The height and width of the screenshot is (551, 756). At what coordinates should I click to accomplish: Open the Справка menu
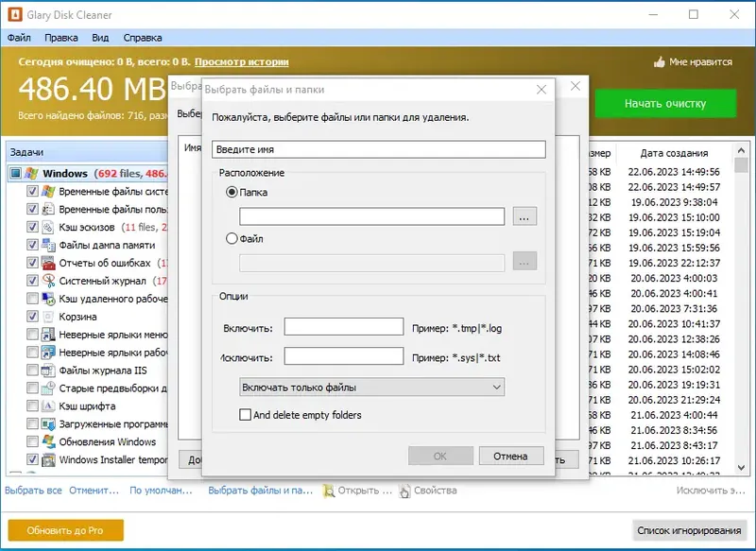[143, 38]
